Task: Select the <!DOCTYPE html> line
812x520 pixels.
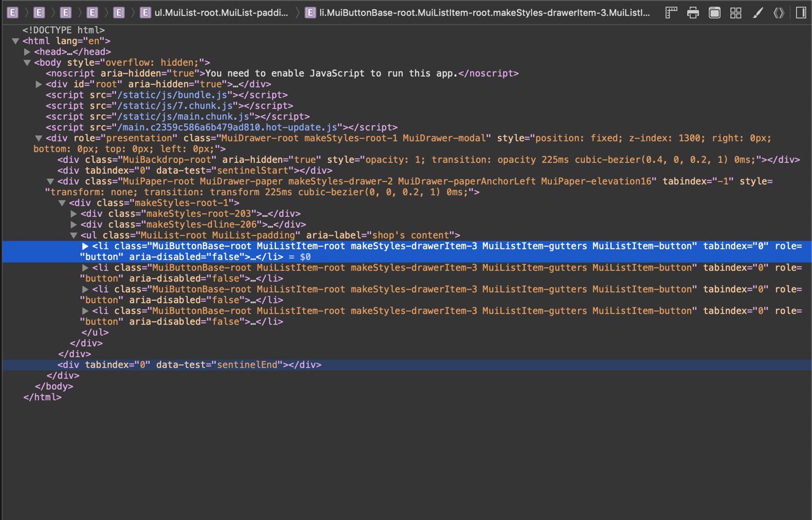Action: coord(63,30)
